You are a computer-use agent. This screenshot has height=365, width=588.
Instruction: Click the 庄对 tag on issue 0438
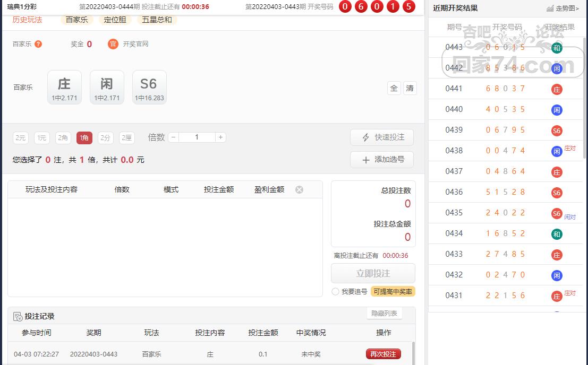569,148
